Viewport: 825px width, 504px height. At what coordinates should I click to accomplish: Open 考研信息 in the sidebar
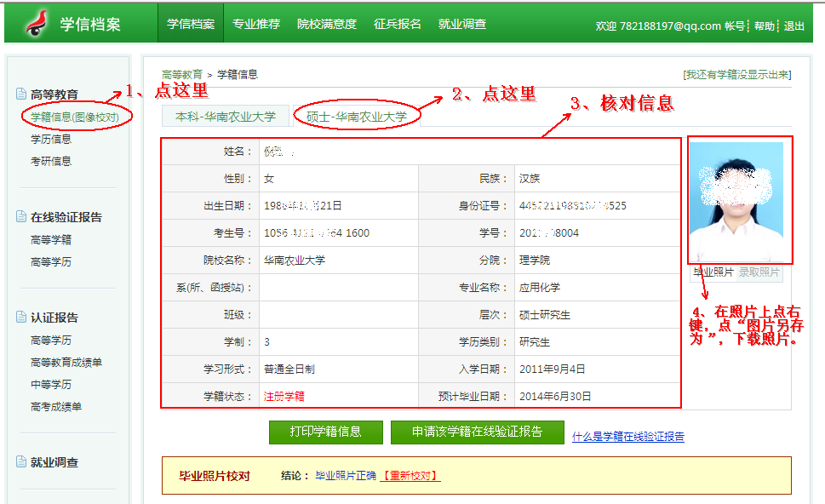(x=51, y=161)
